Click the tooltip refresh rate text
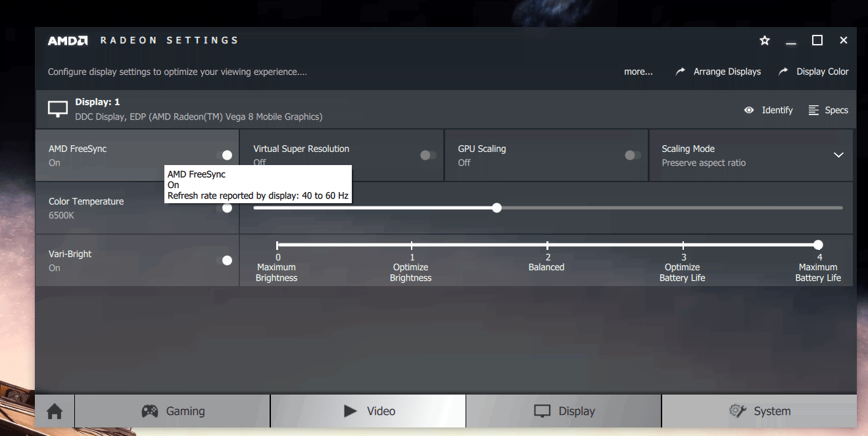868x436 pixels. point(258,196)
